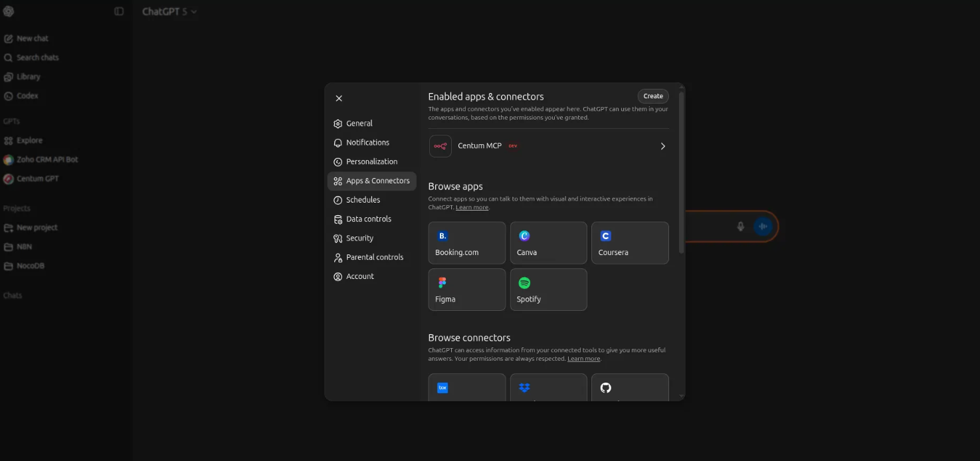Open the Canva app tile
This screenshot has height=461, width=980.
(548, 242)
